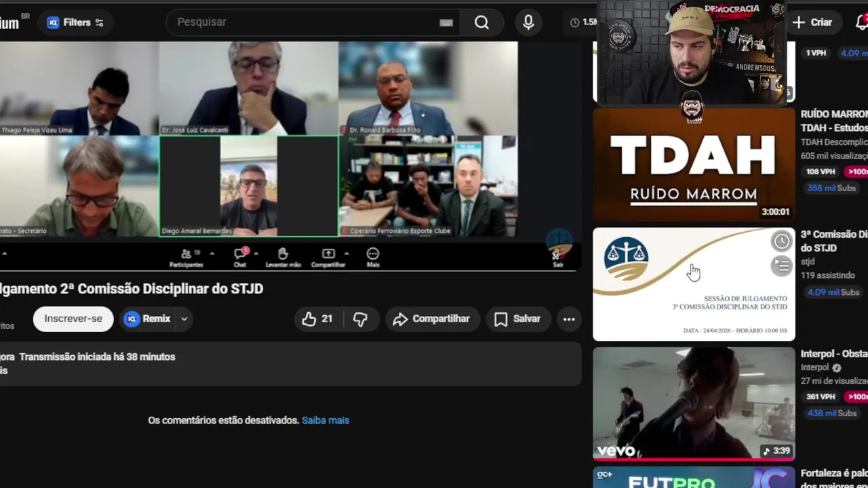Click the 361 VPH badge

821,396
